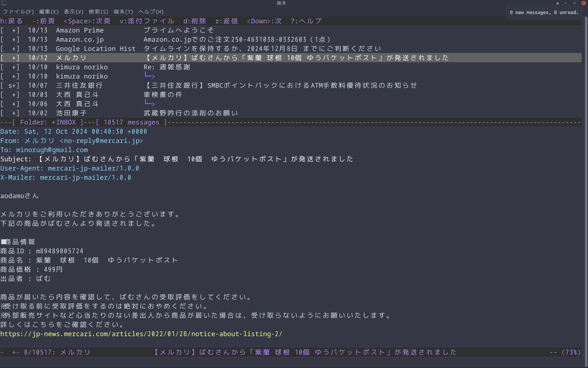Click the User-Agent header line

point(70,168)
